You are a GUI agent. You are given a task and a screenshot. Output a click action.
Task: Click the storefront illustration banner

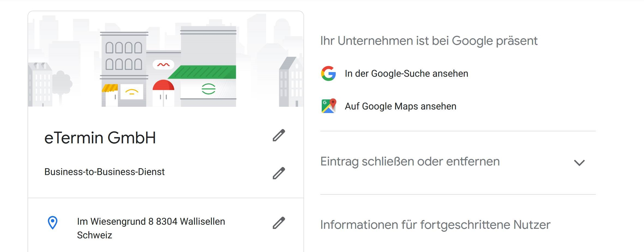pyautogui.click(x=166, y=59)
